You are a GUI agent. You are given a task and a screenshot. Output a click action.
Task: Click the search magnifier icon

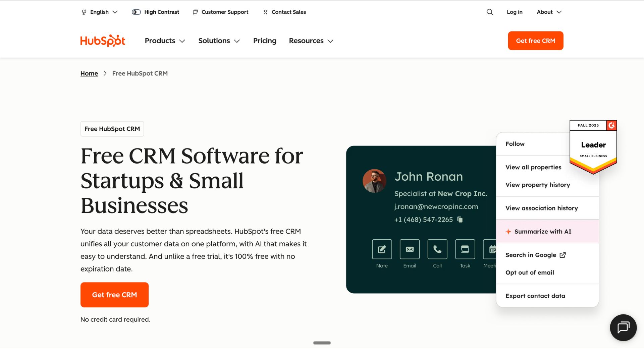pos(490,12)
